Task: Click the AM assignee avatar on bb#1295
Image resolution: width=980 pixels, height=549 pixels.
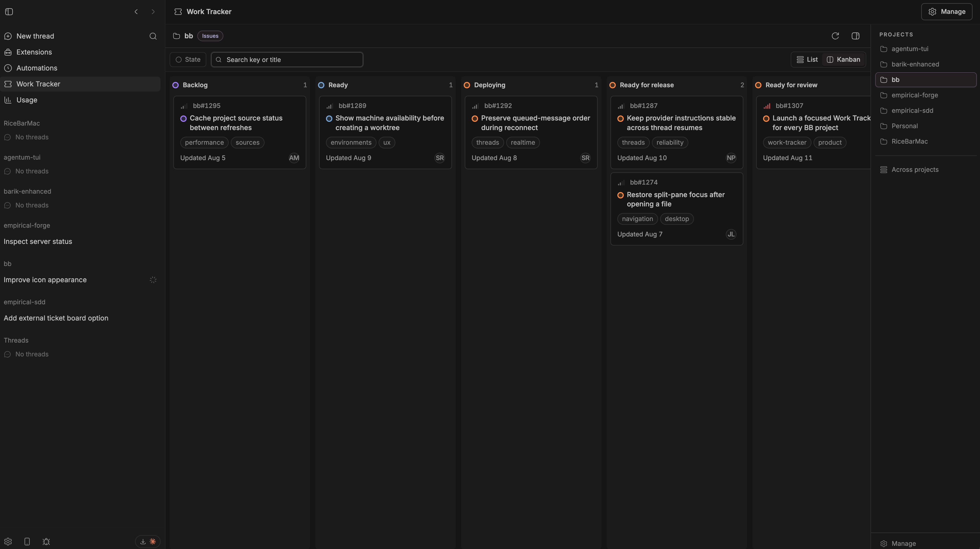Action: point(294,158)
